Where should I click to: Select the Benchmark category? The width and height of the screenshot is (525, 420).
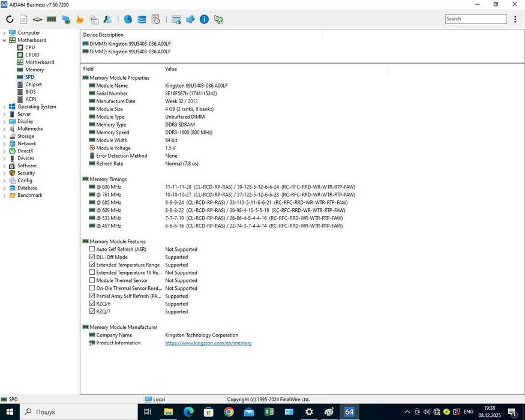[x=30, y=195]
